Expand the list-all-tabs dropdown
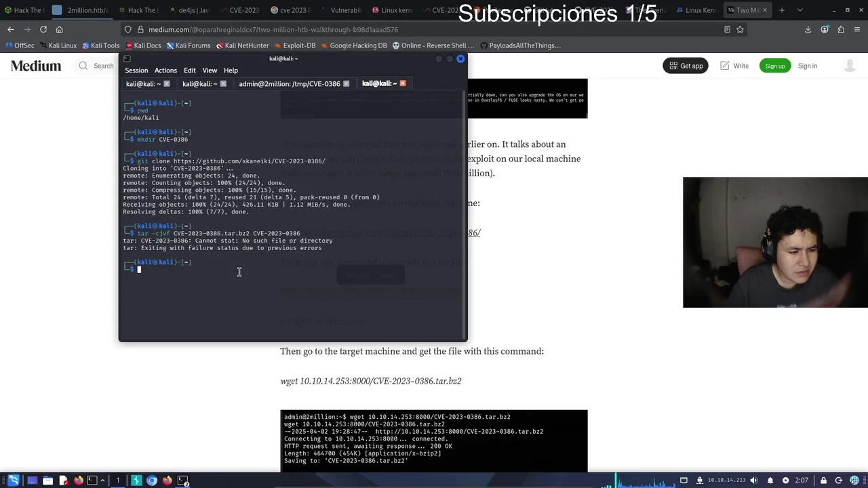 800,10
